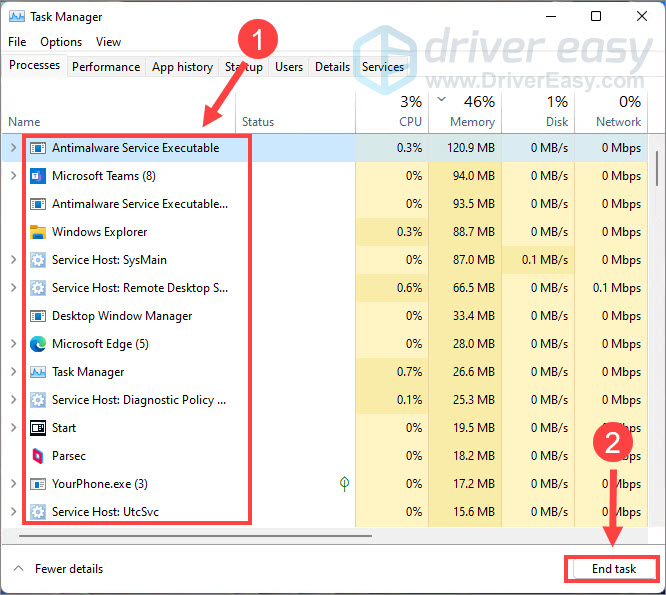Click the Service Host: Diagnostic Policy gear icon
Image resolution: width=666 pixels, height=595 pixels.
[38, 400]
